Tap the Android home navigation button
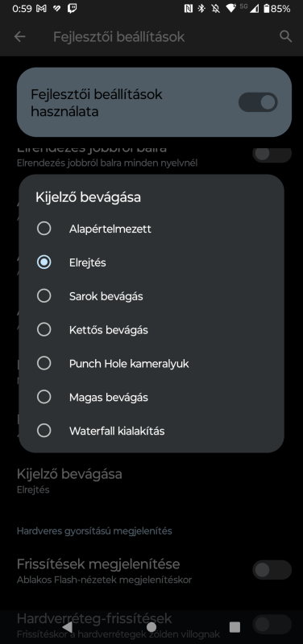Screen dimensions: 303x644 click(151, 627)
